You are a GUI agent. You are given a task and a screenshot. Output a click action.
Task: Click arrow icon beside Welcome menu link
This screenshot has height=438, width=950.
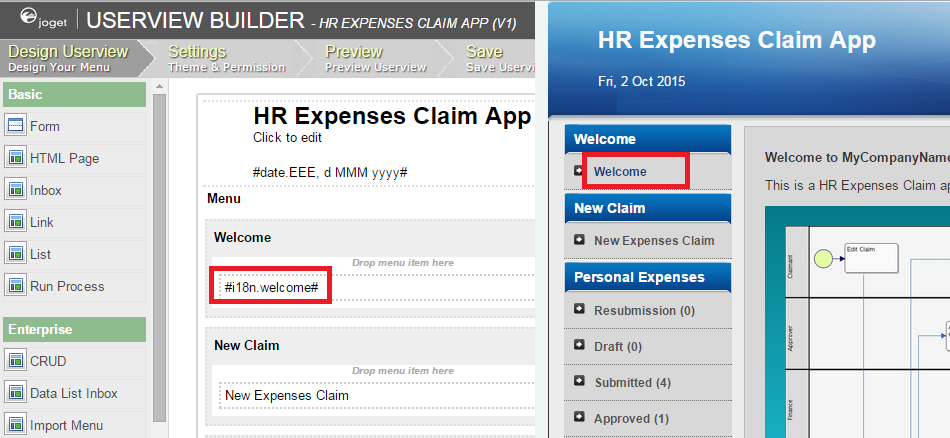579,171
